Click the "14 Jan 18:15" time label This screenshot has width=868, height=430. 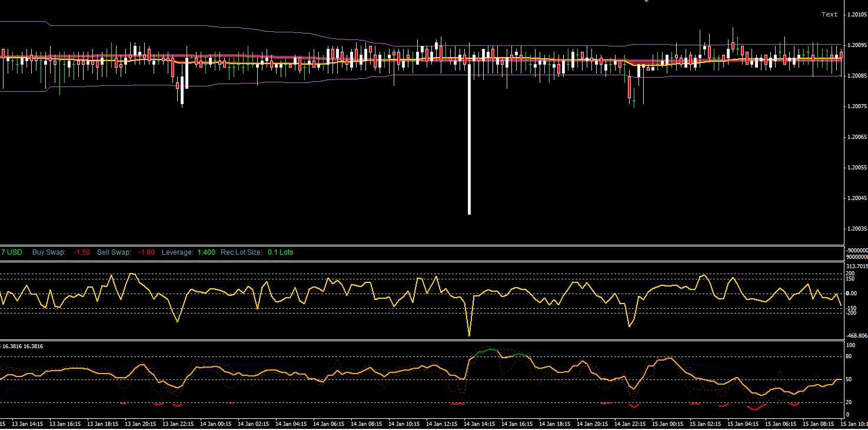pos(555,424)
